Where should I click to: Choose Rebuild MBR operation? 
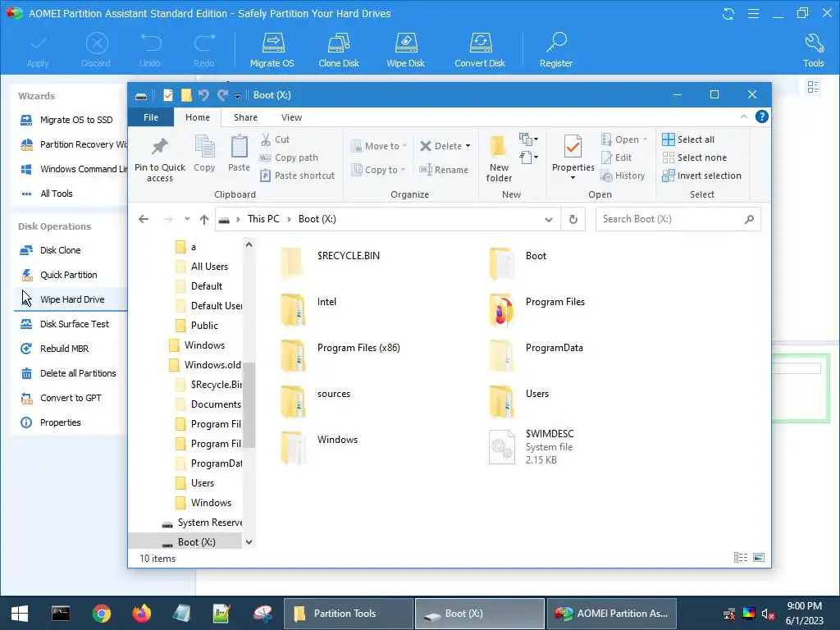point(54,349)
